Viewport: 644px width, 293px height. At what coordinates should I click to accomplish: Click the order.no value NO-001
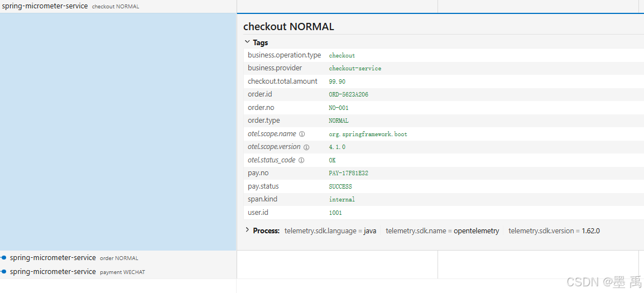point(339,108)
